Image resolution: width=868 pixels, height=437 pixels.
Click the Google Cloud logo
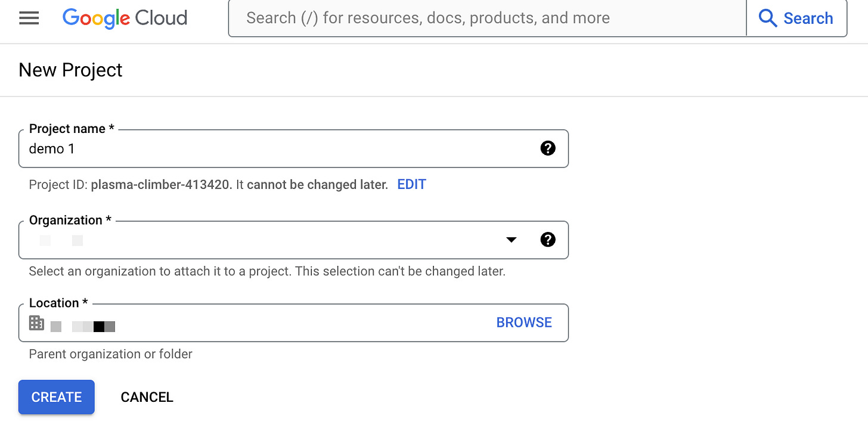[x=125, y=18]
